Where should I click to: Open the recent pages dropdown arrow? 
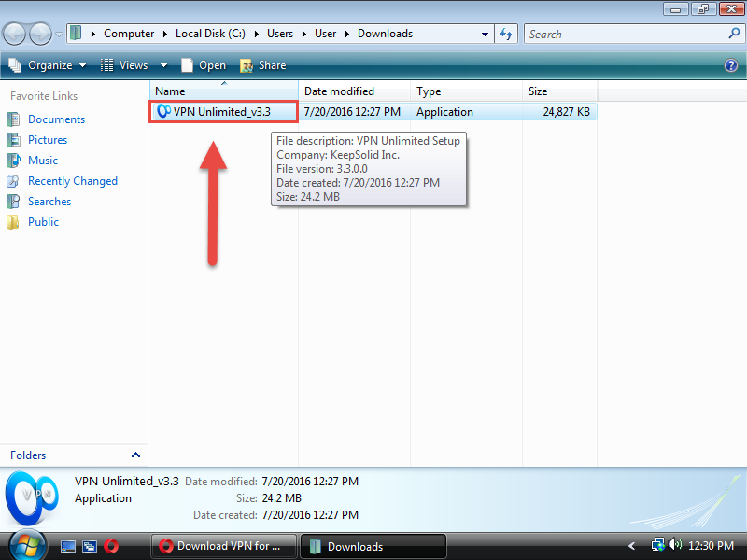click(59, 35)
